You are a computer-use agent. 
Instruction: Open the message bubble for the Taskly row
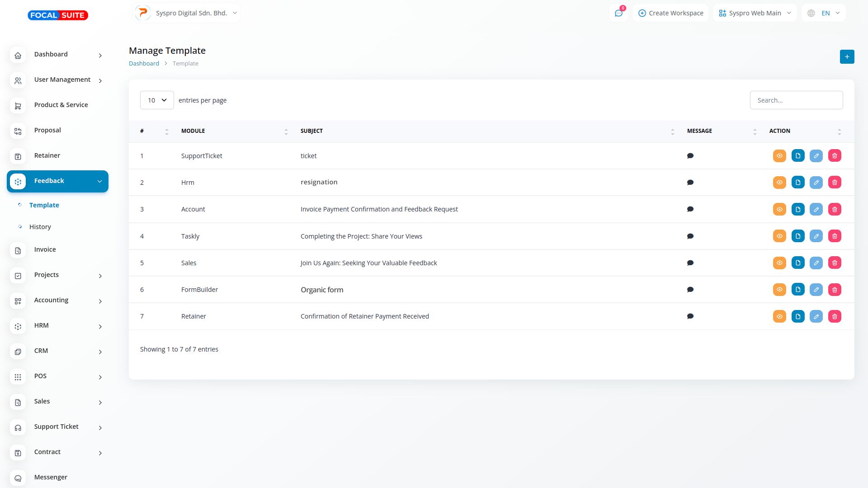[x=690, y=236]
